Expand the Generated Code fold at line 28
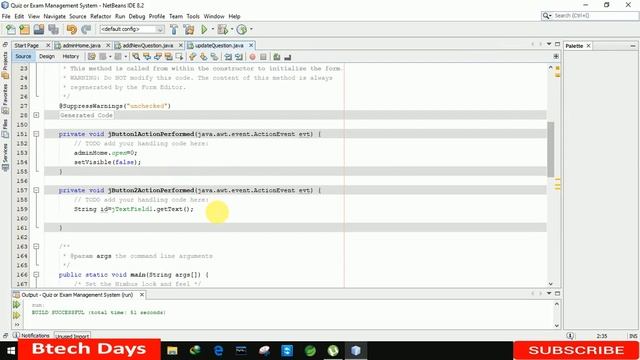The width and height of the screenshot is (640, 360). [36, 115]
